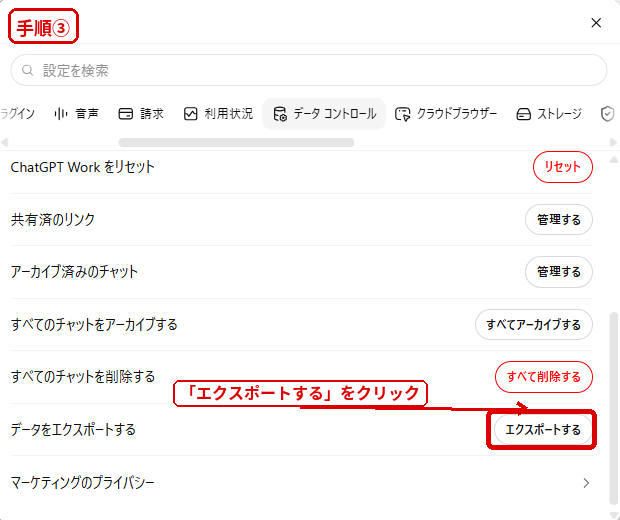
Task: Click the horizontal tab scrollbar thumb
Action: click(x=236, y=142)
